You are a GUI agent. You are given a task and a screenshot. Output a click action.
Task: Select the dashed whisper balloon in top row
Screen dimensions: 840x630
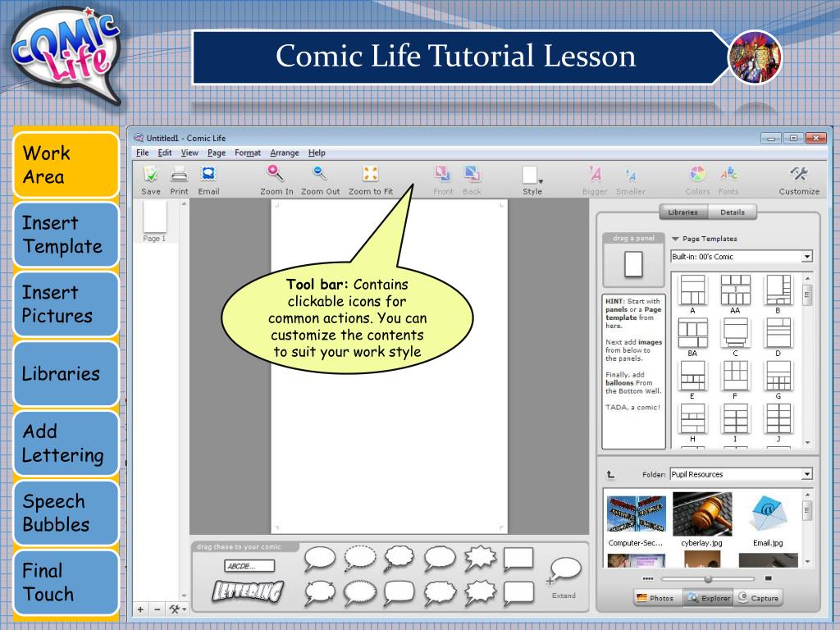pyautogui.click(x=360, y=558)
